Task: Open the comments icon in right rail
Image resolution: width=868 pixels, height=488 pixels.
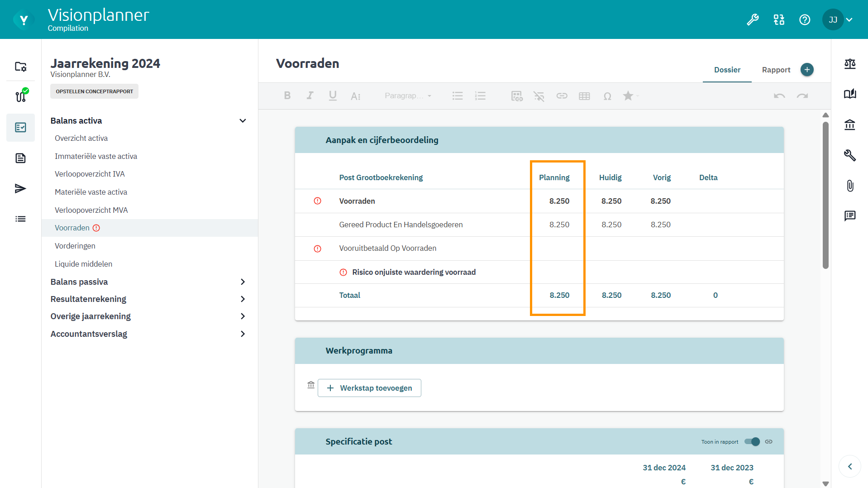Action: pyautogui.click(x=849, y=216)
